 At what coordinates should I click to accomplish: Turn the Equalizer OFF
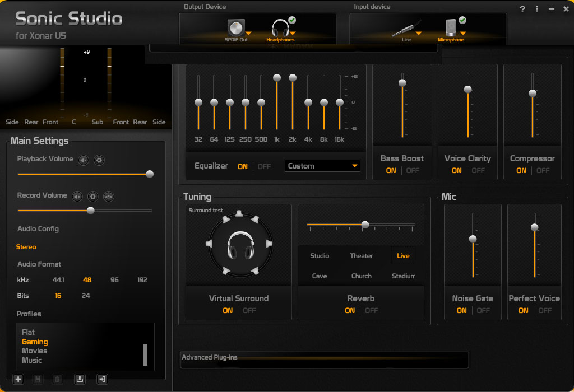pyautogui.click(x=264, y=167)
